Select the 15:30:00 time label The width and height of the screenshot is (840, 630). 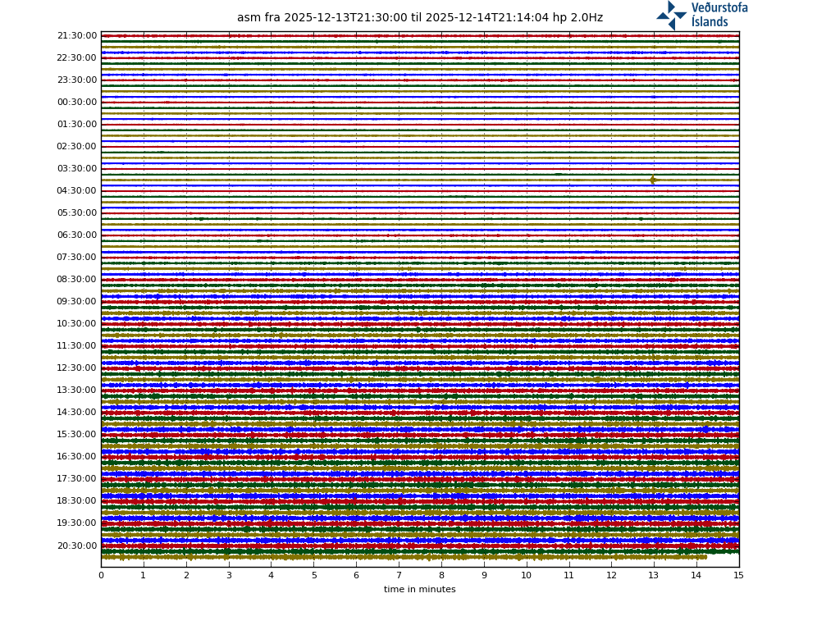(77, 435)
